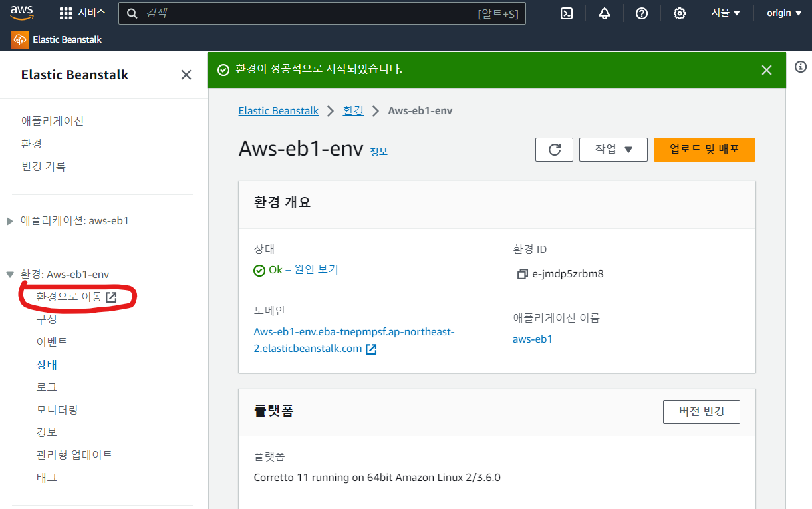Click the 환경 breadcrumb link
This screenshot has width=812, height=509.
click(353, 111)
